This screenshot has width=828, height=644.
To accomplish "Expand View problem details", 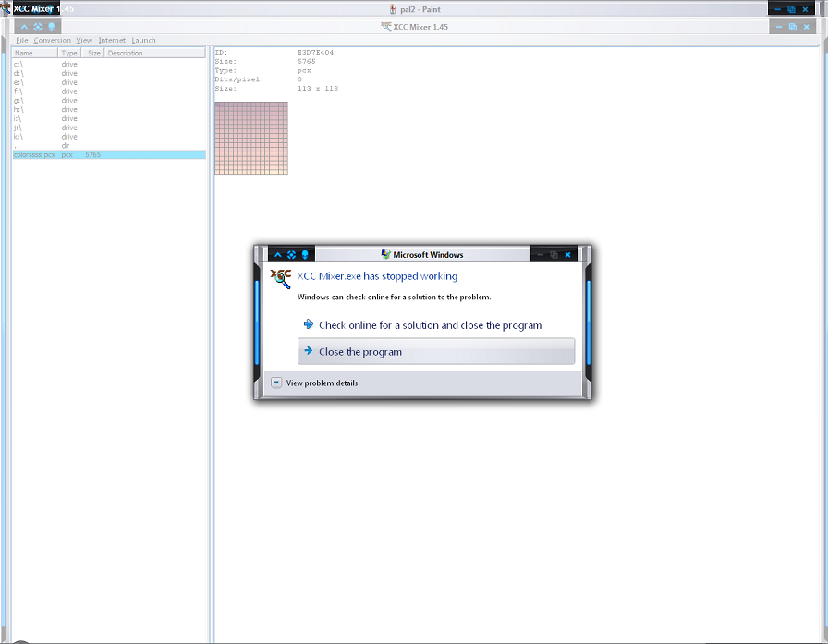I will click(276, 383).
